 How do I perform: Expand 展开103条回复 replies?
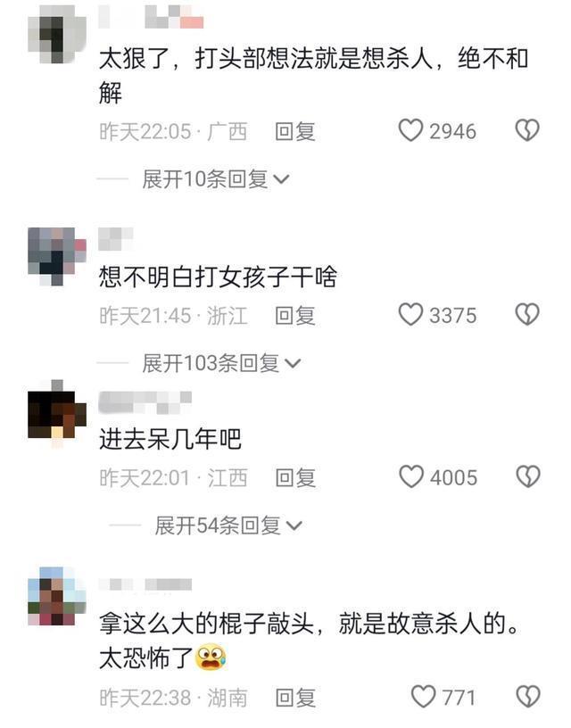coord(222,363)
